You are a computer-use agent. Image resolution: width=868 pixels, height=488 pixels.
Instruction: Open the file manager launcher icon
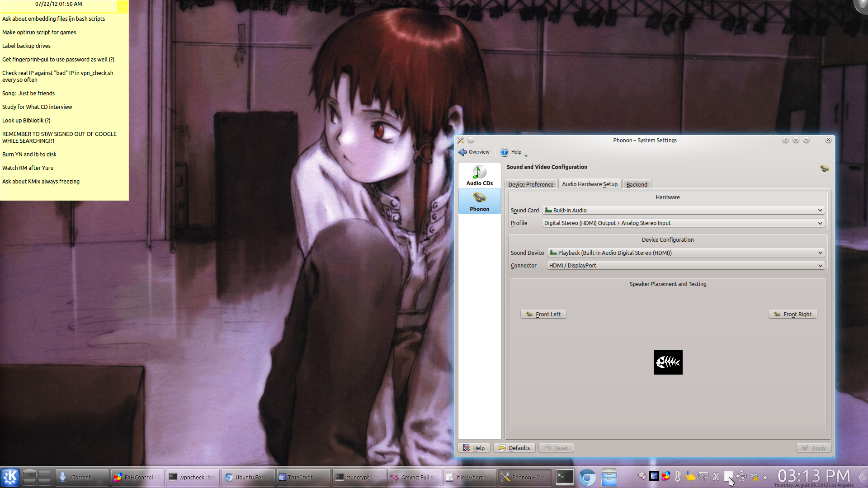(609, 478)
